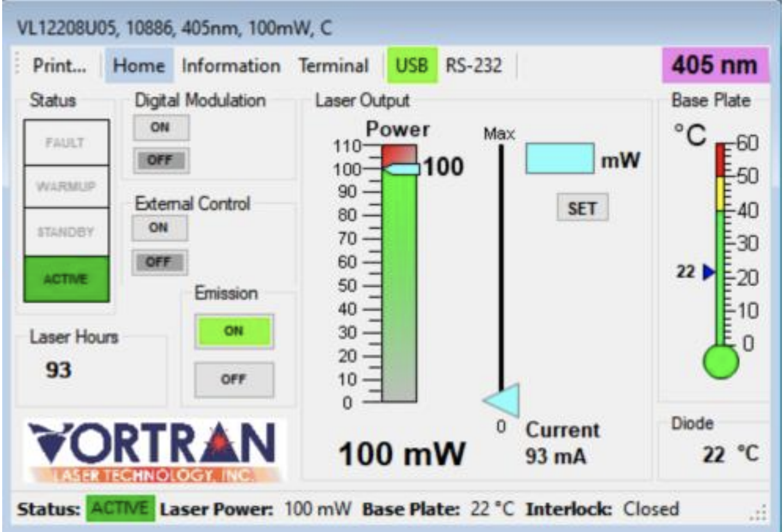Select the USB connection option
Image resolution: width=783 pixels, height=532 pixels.
[412, 65]
